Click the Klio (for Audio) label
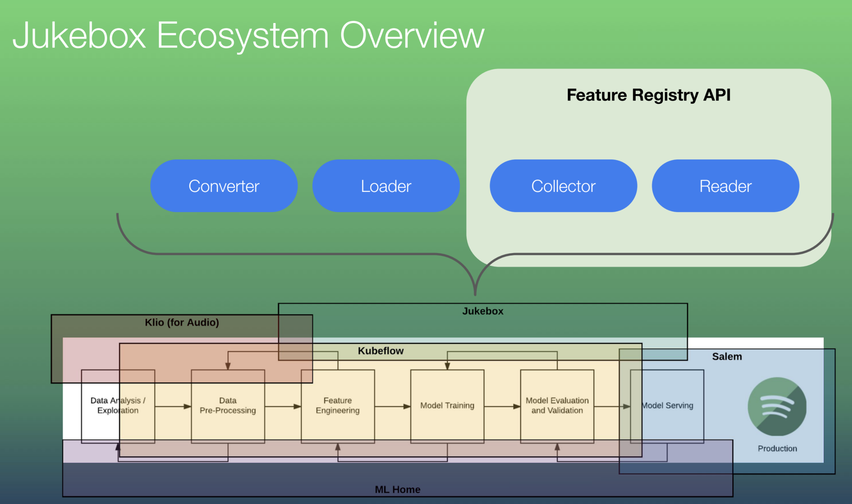This screenshot has width=852, height=504. pos(182,322)
